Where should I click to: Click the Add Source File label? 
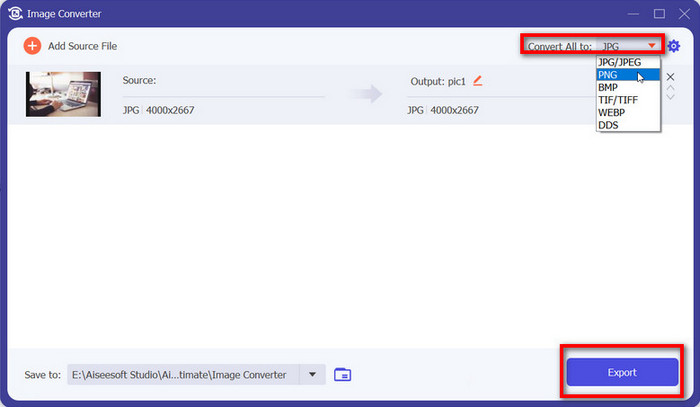tap(82, 46)
